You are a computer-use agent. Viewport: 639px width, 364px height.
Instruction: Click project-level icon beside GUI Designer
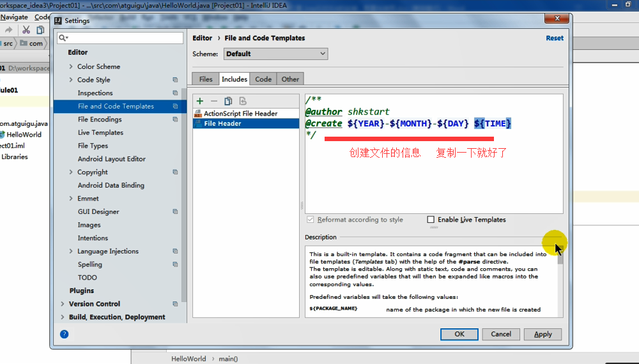click(x=175, y=211)
